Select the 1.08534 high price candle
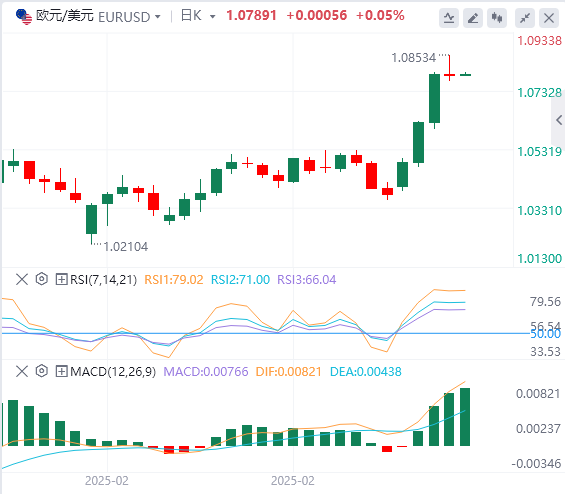 coord(449,68)
